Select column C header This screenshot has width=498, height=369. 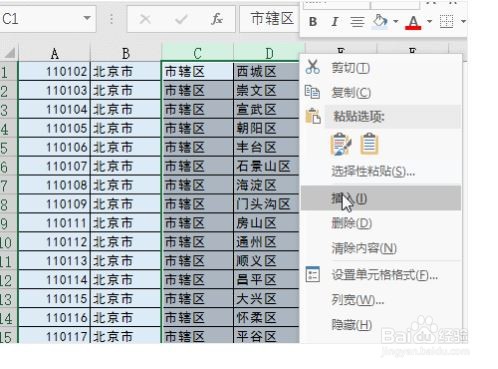pyautogui.click(x=197, y=53)
